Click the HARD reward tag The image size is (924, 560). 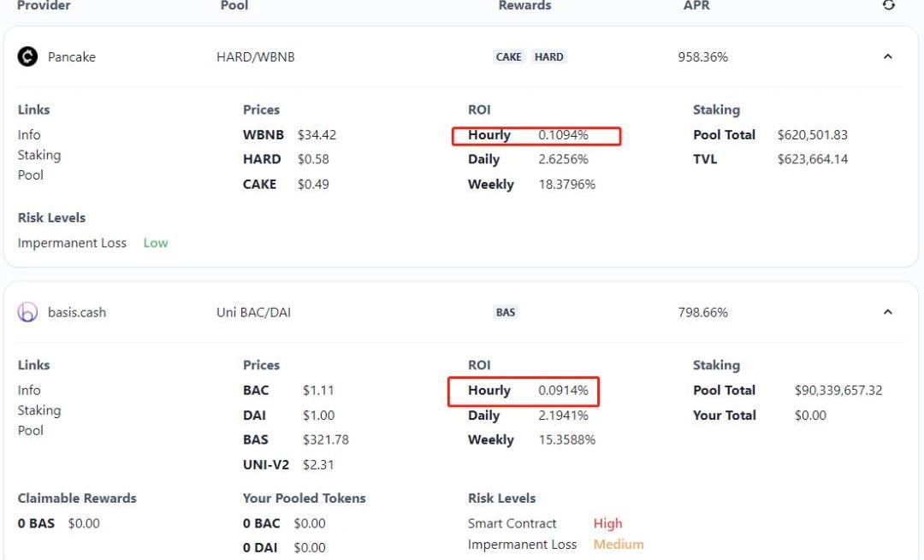(x=548, y=57)
